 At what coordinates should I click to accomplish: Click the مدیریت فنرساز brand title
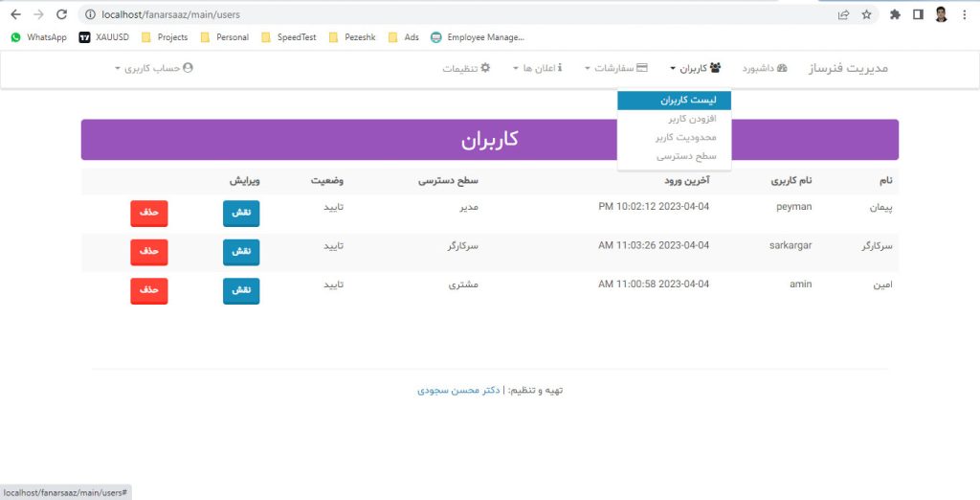(848, 68)
